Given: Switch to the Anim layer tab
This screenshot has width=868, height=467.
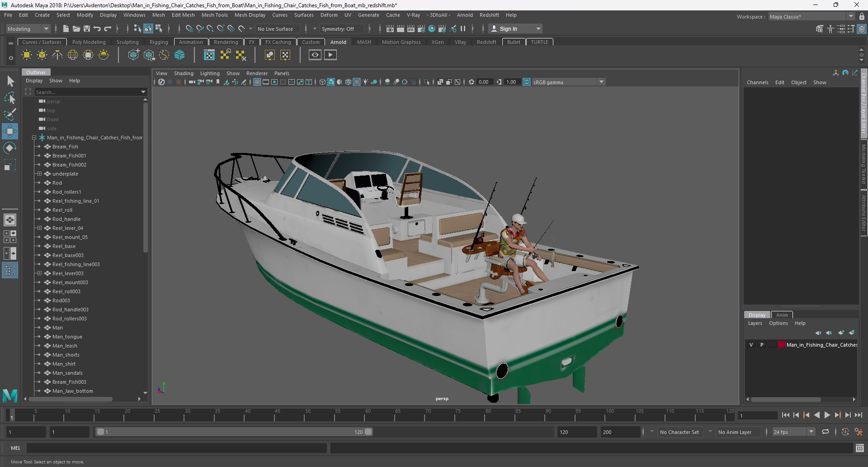Looking at the screenshot, I should pyautogui.click(x=782, y=315).
